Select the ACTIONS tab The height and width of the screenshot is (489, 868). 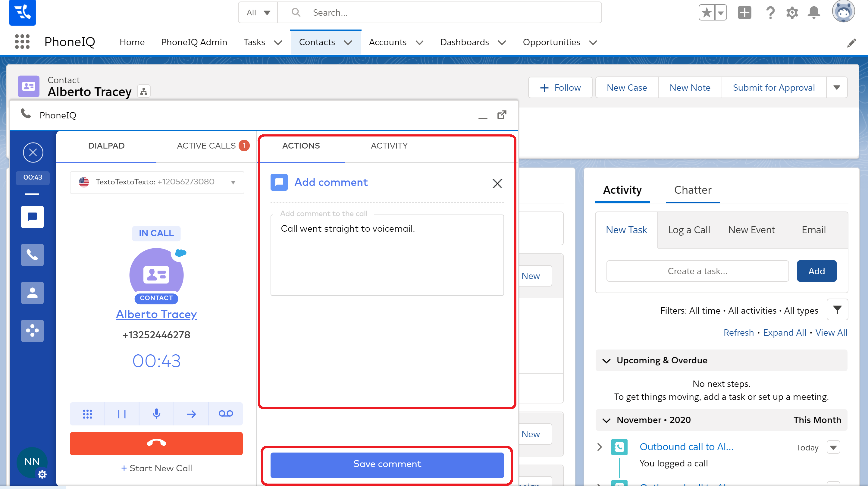301,146
